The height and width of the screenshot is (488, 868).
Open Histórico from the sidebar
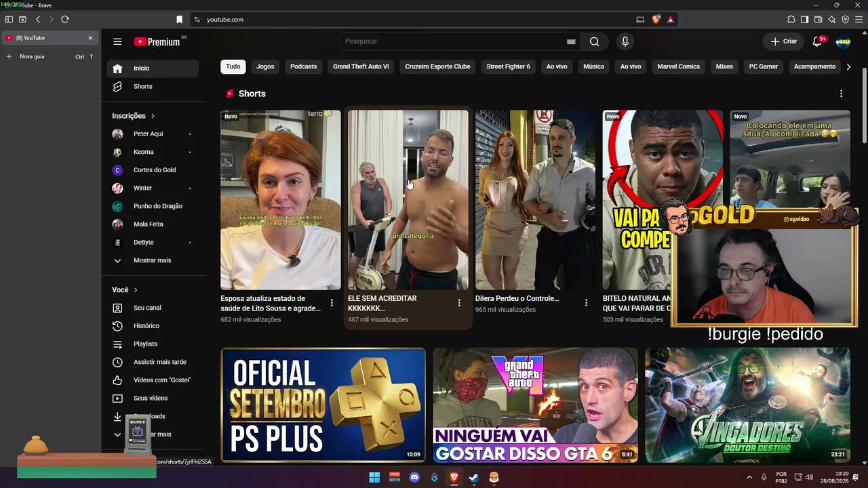coord(153,326)
